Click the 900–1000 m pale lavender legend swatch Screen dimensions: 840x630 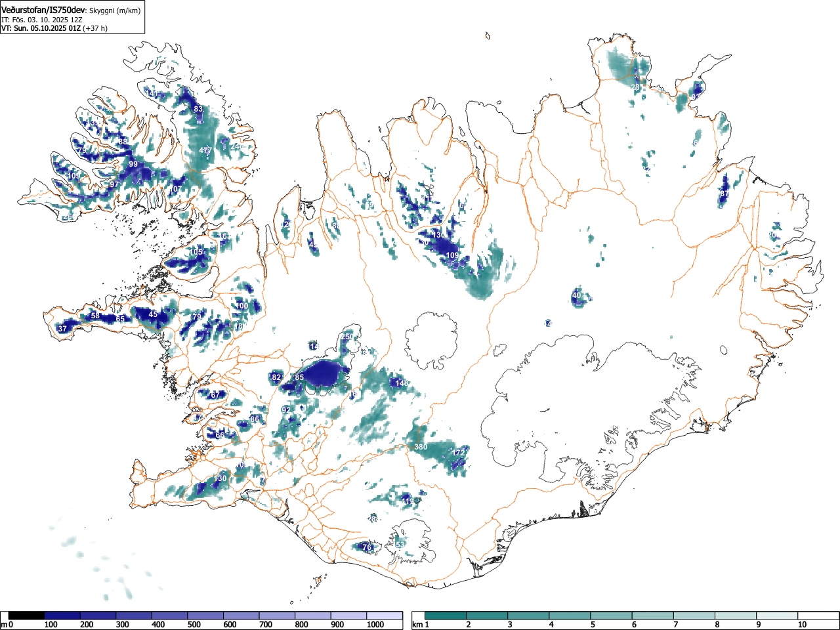coord(349,616)
